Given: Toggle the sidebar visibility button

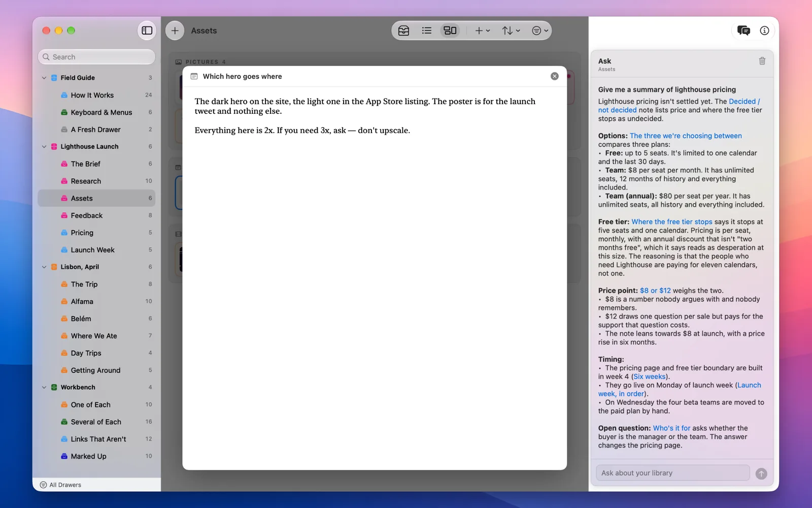Looking at the screenshot, I should coord(147,30).
